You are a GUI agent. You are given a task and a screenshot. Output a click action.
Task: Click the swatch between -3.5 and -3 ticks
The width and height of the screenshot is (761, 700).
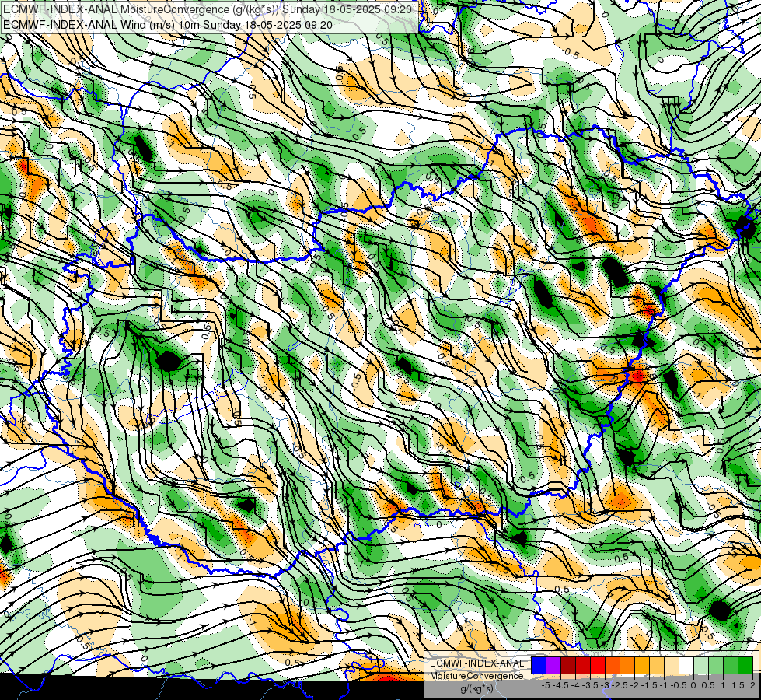tap(598, 665)
